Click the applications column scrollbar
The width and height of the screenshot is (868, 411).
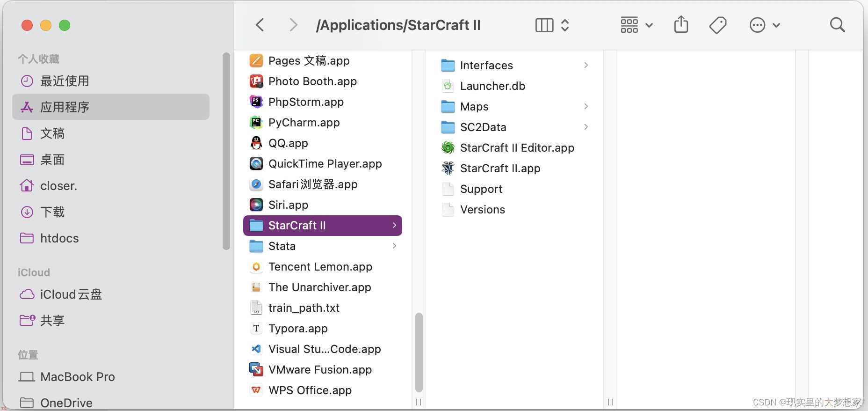[x=419, y=352]
